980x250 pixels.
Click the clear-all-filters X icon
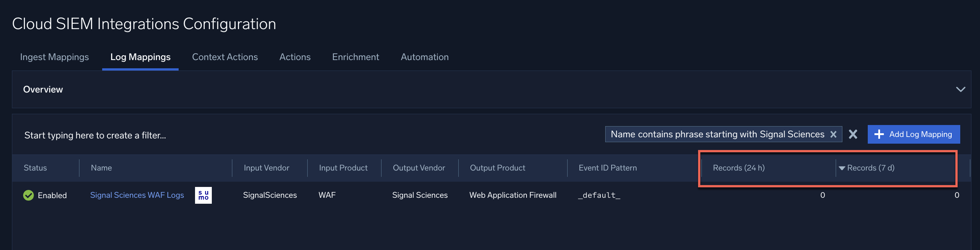853,134
